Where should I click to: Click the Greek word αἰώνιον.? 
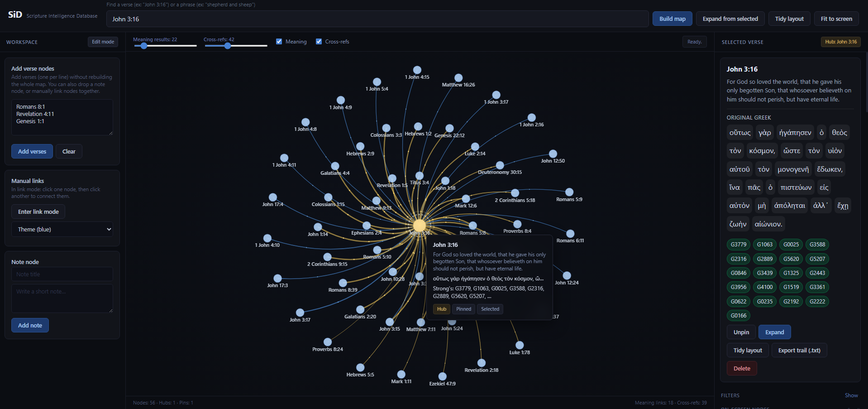pyautogui.click(x=768, y=224)
